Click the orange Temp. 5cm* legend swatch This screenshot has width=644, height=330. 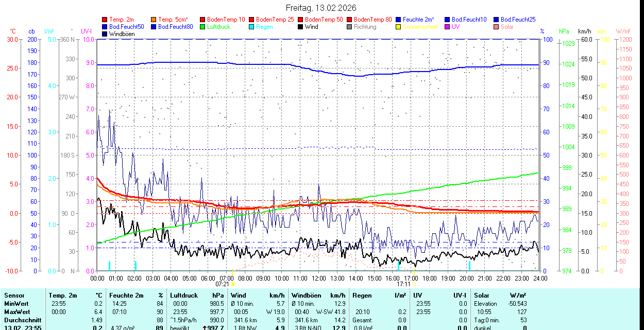coord(154,20)
